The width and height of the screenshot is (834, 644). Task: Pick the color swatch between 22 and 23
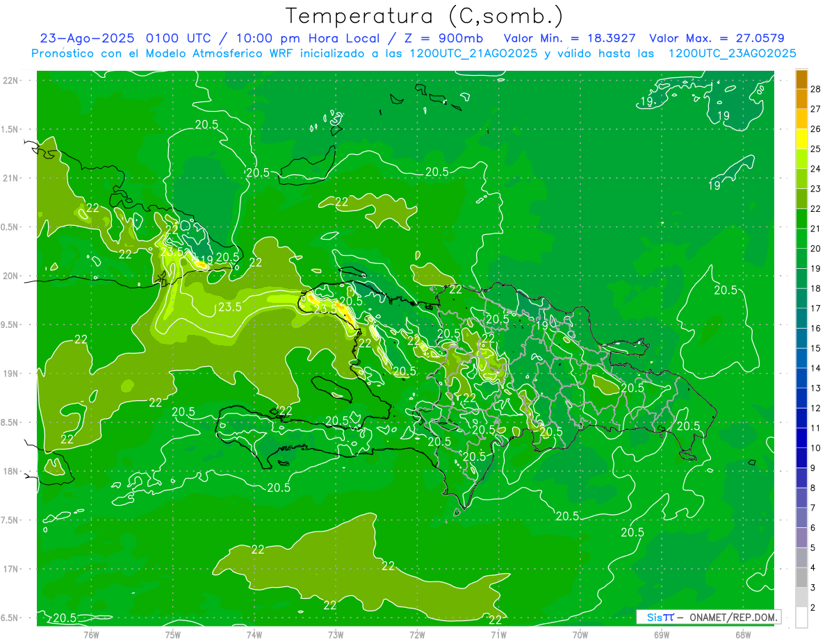click(x=801, y=199)
